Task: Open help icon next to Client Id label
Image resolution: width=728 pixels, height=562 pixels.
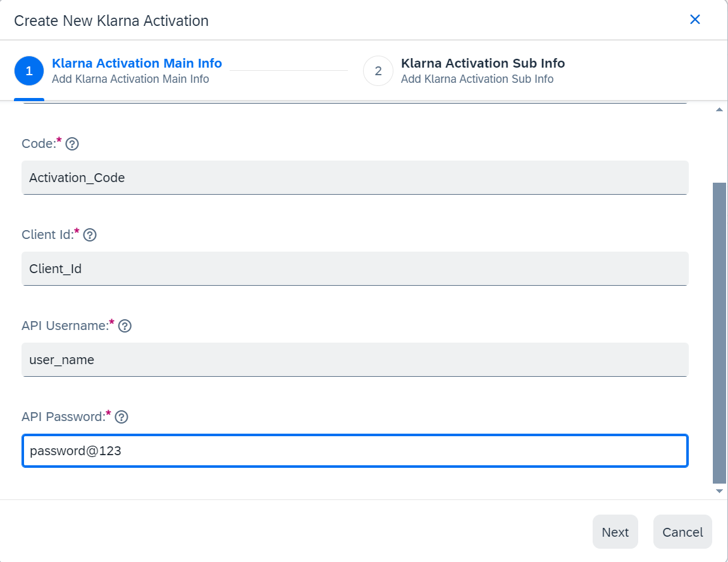Action: pos(90,235)
